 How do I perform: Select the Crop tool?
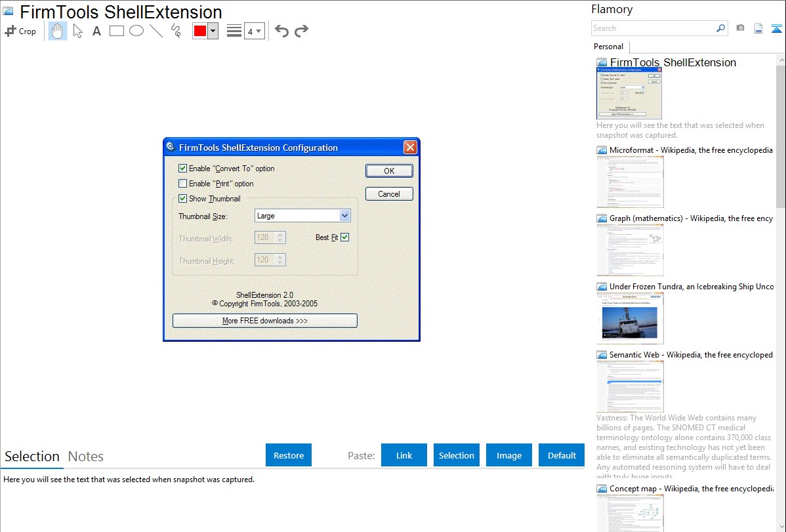click(x=20, y=31)
